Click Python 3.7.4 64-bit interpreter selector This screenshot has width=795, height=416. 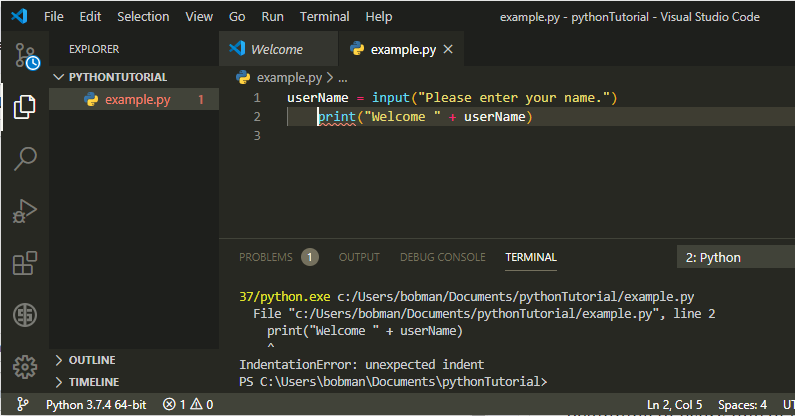[x=96, y=404]
